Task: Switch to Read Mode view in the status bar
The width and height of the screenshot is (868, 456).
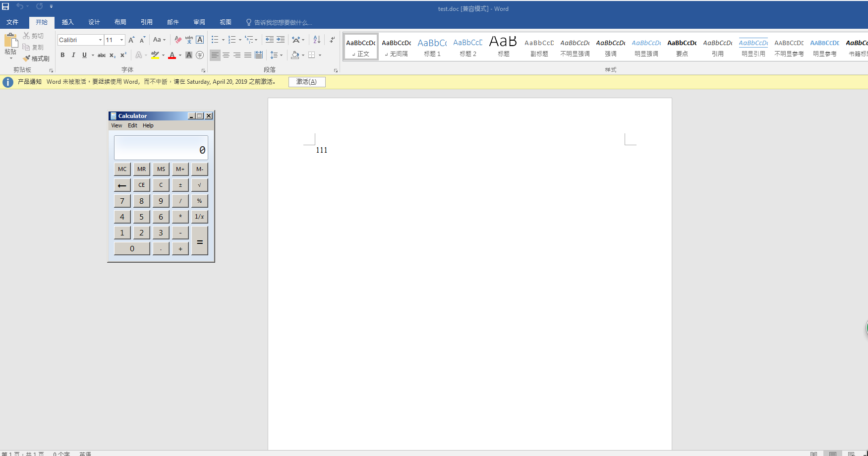Action: click(813, 454)
